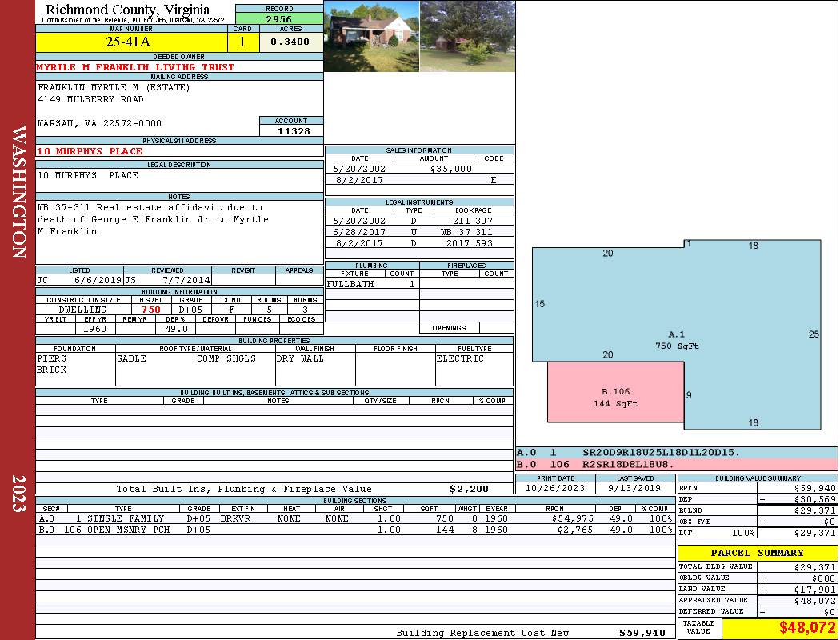Click land value $17,901

click(x=814, y=589)
